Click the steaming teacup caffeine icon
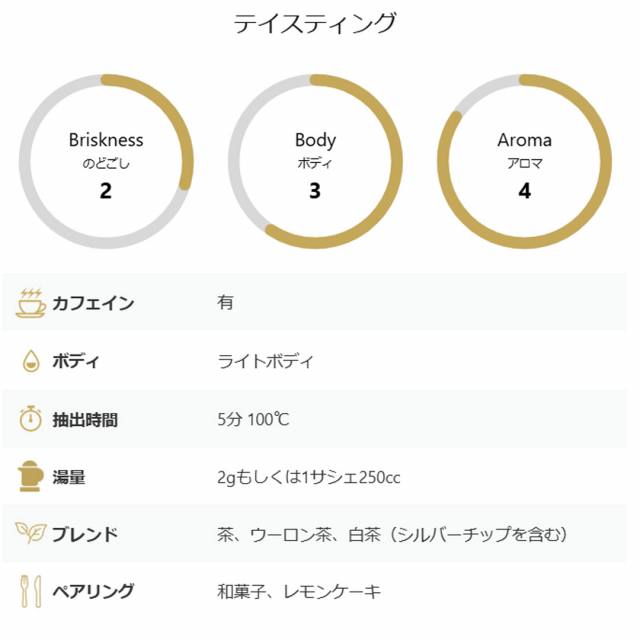 click(x=31, y=303)
